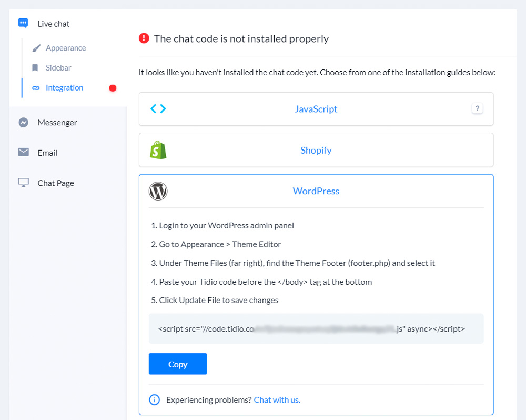This screenshot has width=526, height=420.
Task: Select Integration in the sidebar menu
Action: click(x=64, y=87)
